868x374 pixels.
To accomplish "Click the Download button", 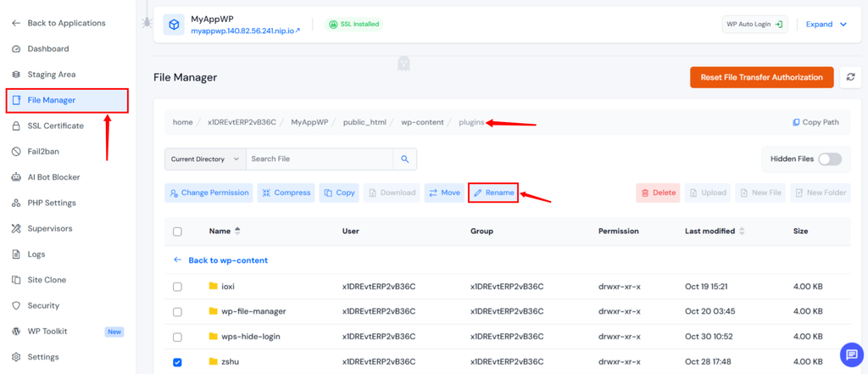I will pos(392,193).
